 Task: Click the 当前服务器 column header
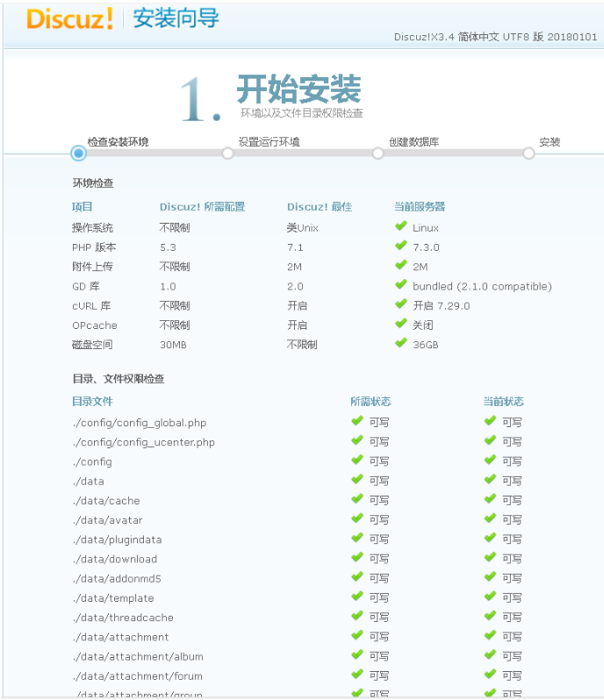coord(420,207)
